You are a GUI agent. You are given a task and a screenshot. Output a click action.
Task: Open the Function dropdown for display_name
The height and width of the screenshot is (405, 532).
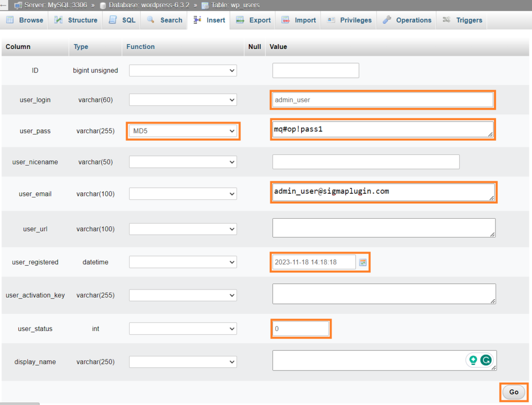(183, 361)
